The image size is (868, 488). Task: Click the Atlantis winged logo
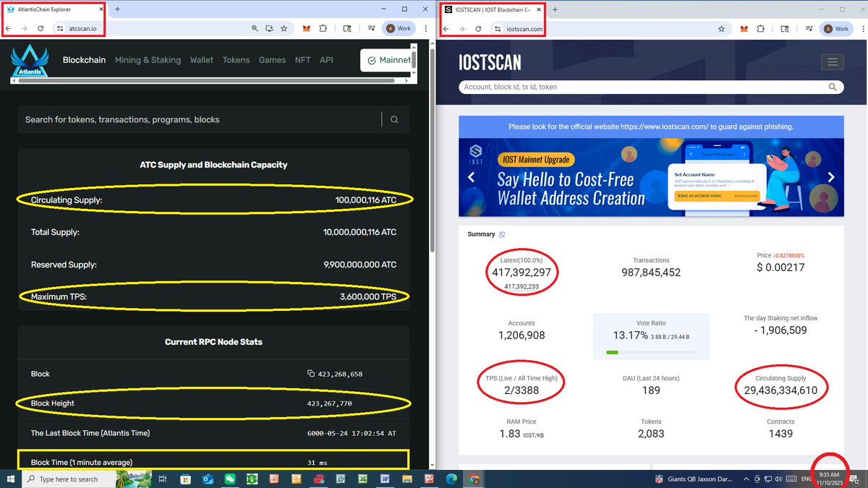coord(30,61)
